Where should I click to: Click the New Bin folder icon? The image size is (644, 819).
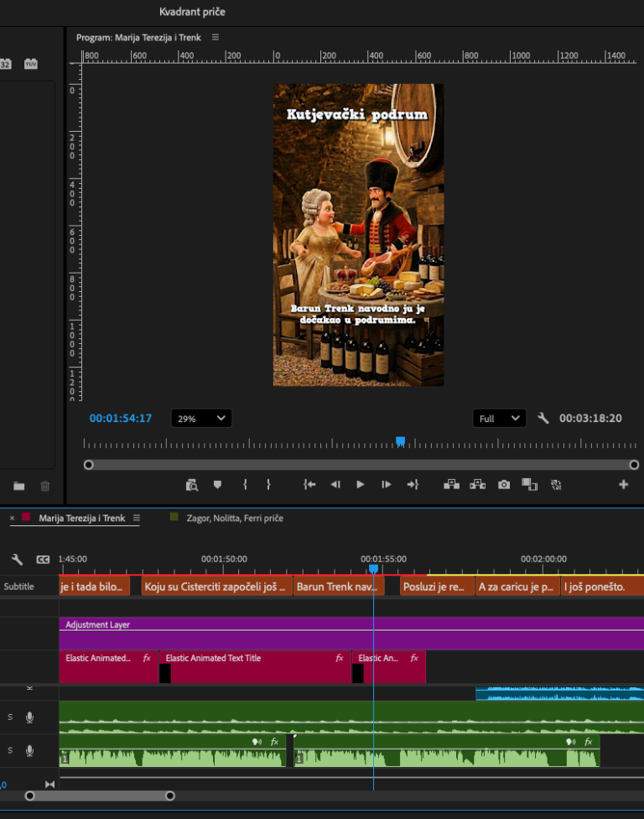19,487
